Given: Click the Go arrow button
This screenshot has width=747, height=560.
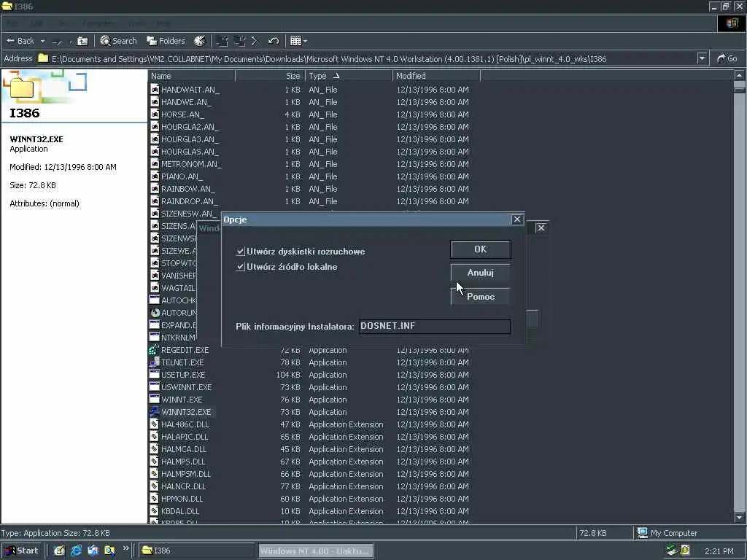Looking at the screenshot, I should pos(727,58).
